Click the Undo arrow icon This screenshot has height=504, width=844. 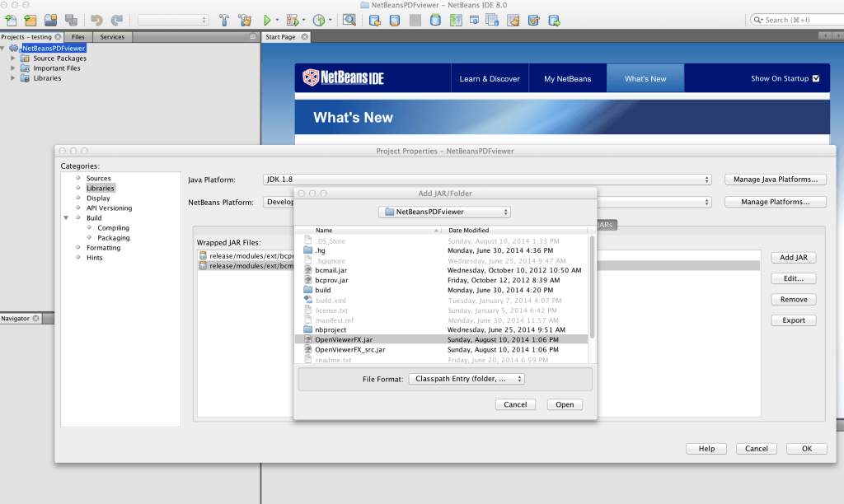95,18
